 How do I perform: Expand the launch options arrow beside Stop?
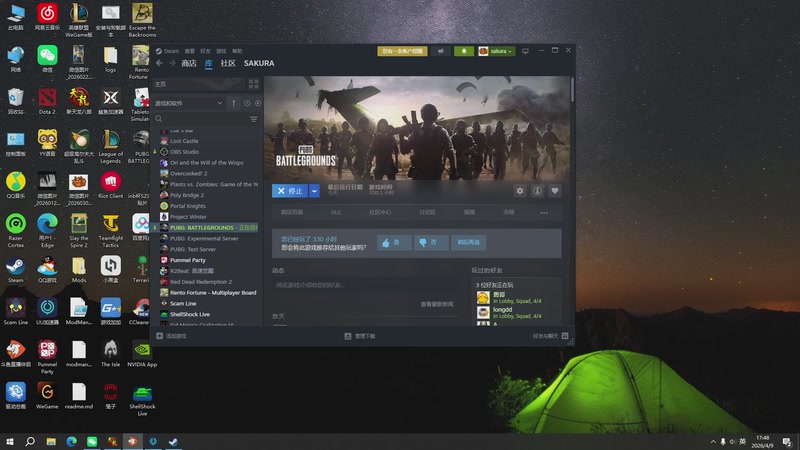tap(314, 191)
